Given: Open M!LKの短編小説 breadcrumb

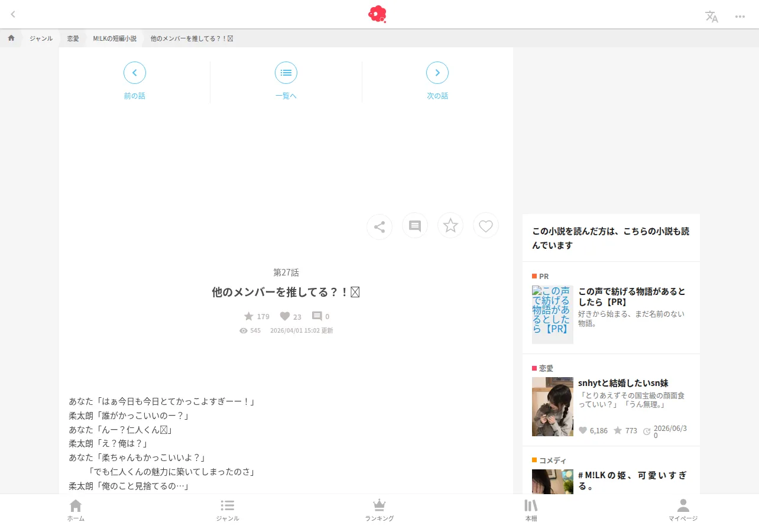Looking at the screenshot, I should [x=115, y=38].
